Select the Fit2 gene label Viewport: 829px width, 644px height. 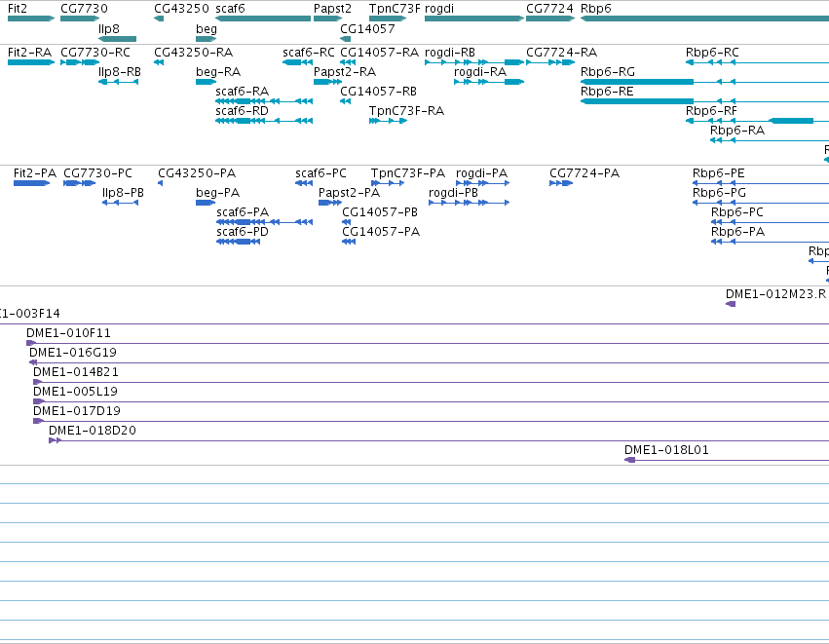tap(18, 9)
